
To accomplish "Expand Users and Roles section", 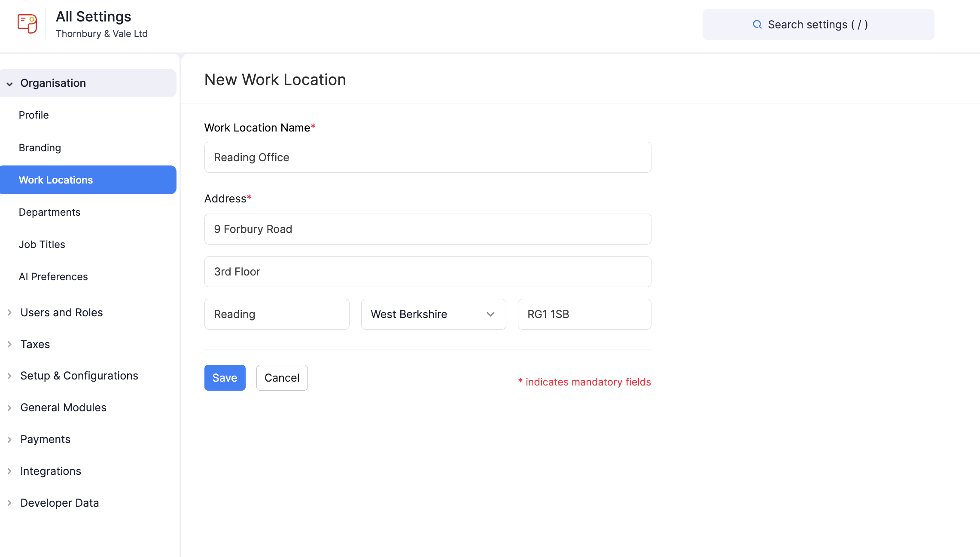I will [x=61, y=312].
